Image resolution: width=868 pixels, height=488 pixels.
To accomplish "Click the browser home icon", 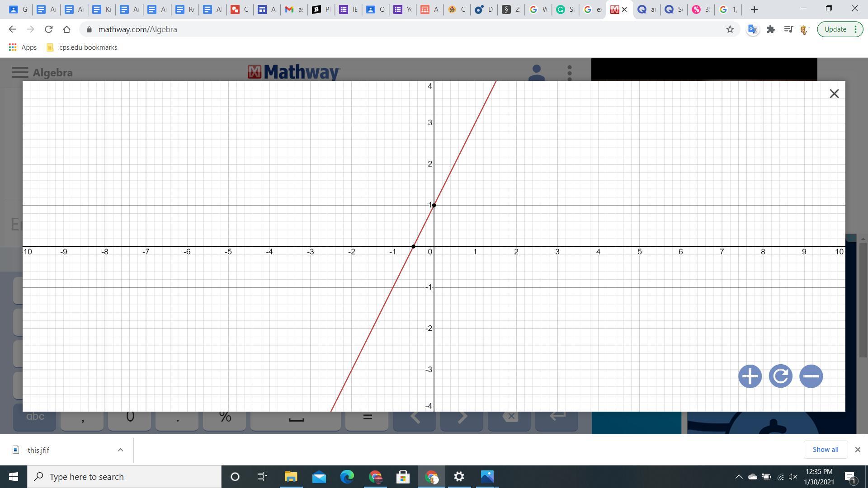I will (66, 29).
